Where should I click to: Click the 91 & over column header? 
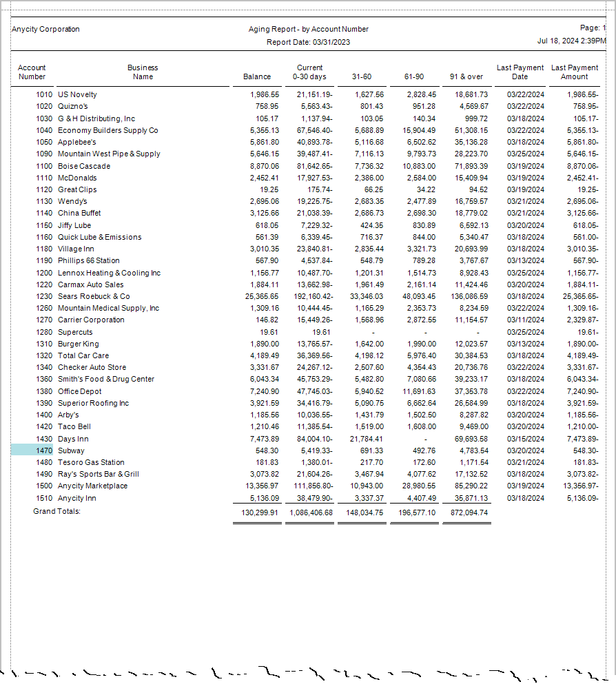coord(466,76)
